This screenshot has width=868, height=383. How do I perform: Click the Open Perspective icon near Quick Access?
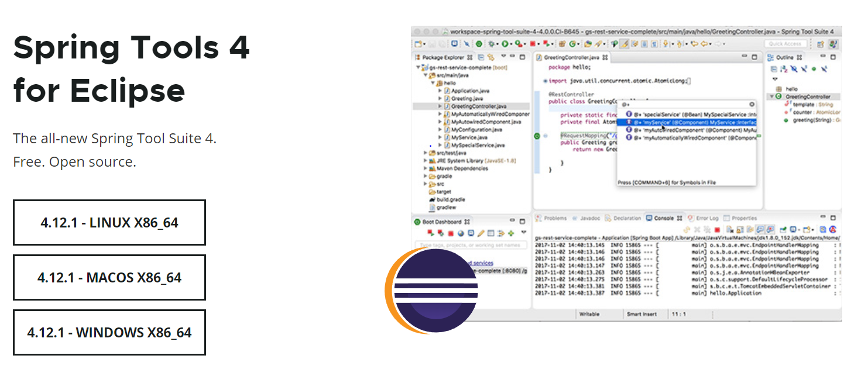pyautogui.click(x=821, y=44)
